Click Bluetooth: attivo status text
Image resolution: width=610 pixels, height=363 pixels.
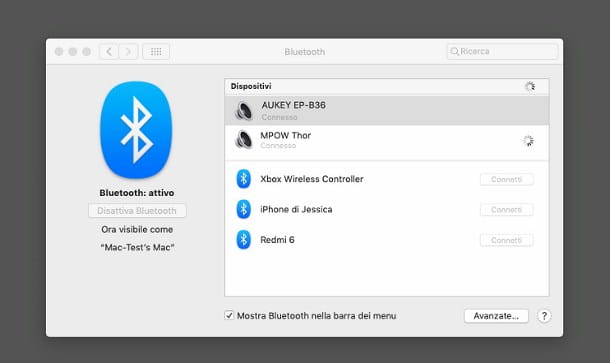click(137, 193)
